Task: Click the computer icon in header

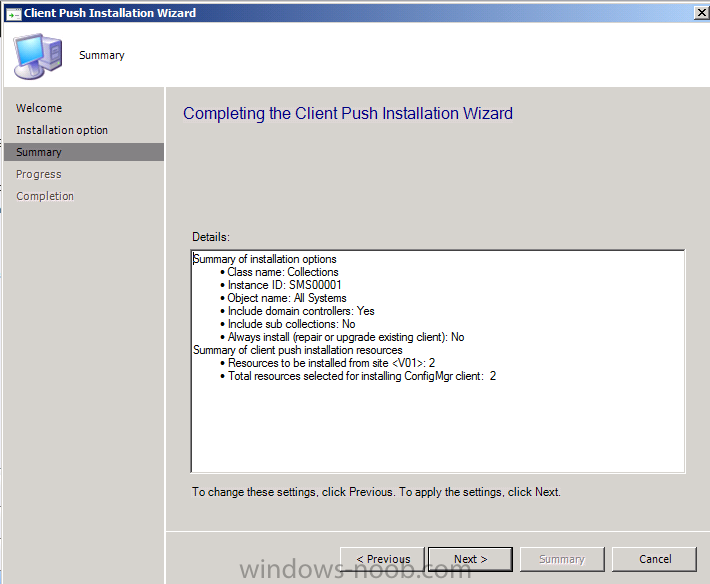Action: tap(38, 56)
